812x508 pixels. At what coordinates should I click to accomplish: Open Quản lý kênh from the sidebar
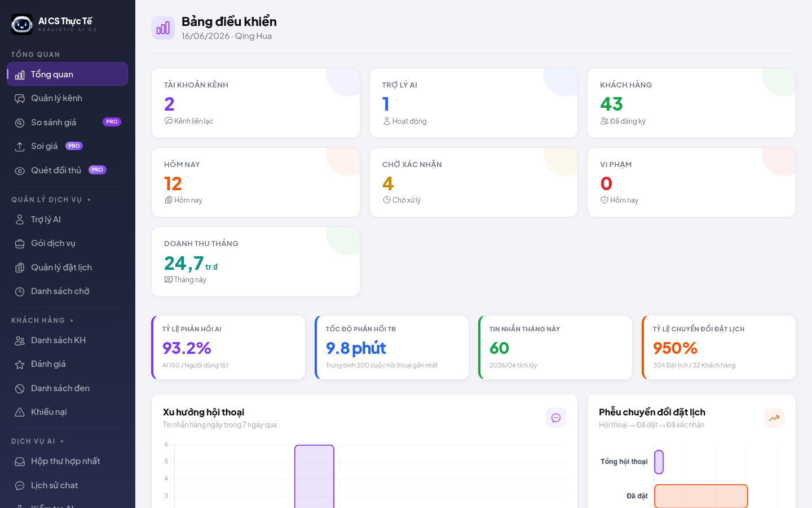[x=68, y=98]
